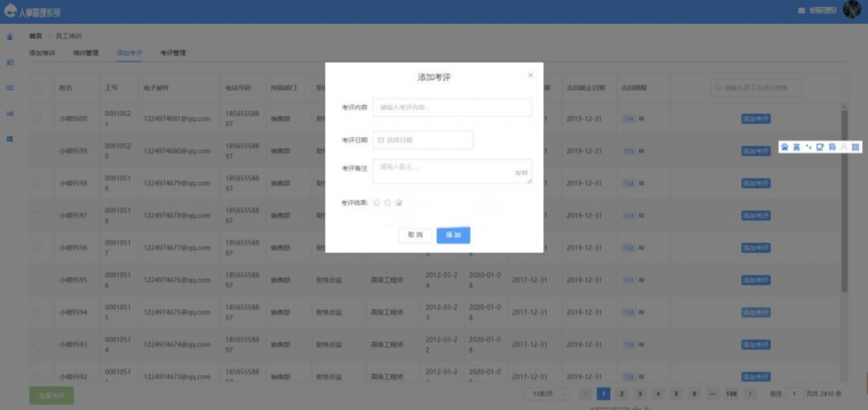Click the 电子邮件 column header
The height and width of the screenshot is (410, 868).
click(156, 88)
